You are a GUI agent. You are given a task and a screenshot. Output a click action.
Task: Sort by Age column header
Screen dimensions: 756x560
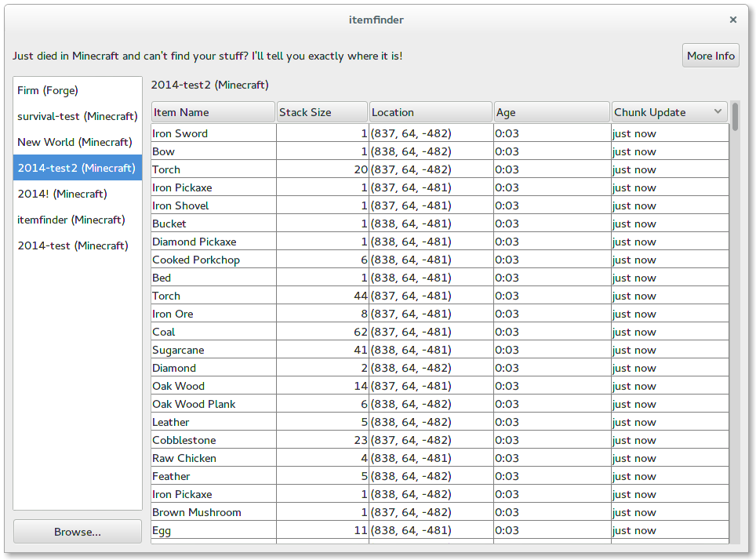pos(551,112)
